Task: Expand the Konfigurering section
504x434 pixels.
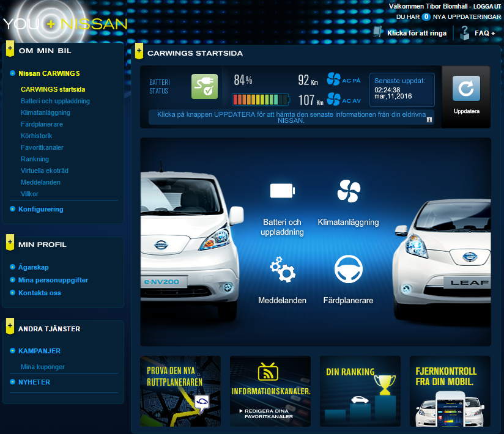Action: pyautogui.click(x=41, y=209)
